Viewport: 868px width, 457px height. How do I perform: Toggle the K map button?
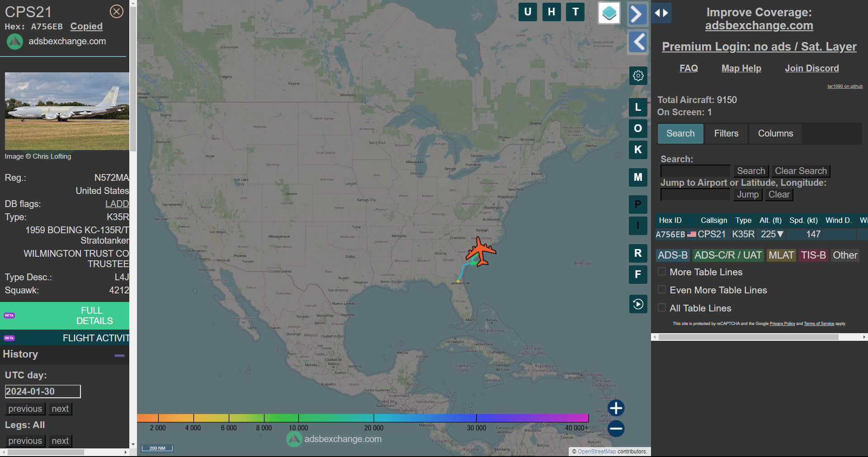point(638,150)
